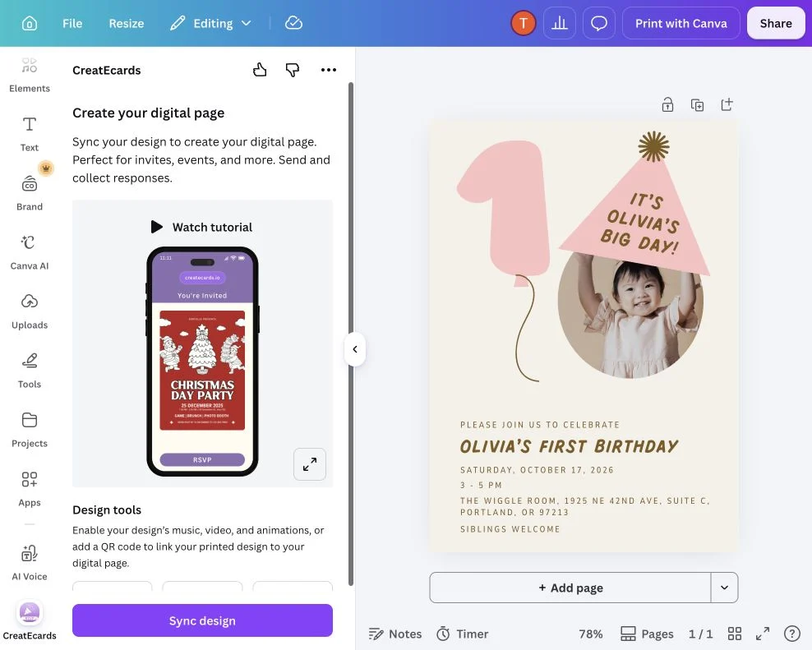Select the "SIBLINGS WELCOME" text
The height and width of the screenshot is (650, 812).
(510, 529)
